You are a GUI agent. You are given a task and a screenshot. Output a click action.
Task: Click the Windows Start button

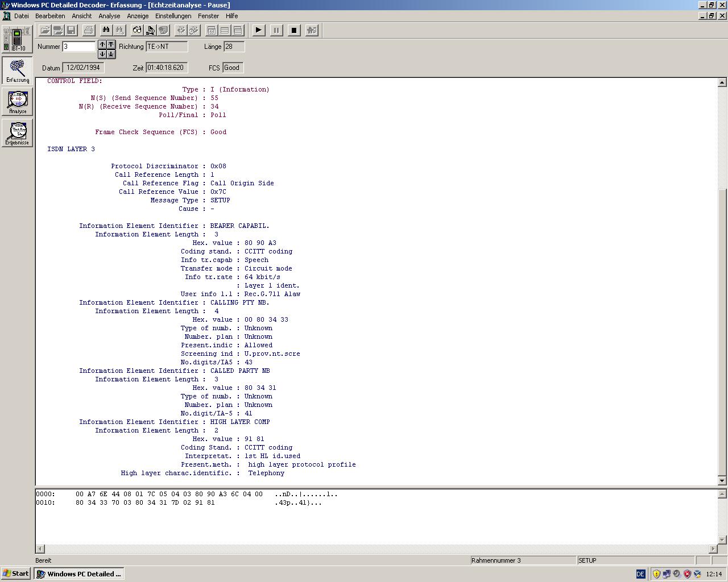click(x=15, y=573)
